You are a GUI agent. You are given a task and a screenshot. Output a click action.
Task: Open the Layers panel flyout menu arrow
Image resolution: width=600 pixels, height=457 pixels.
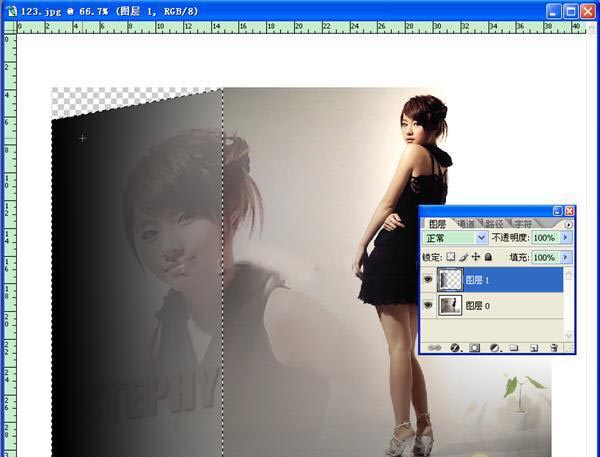568,225
